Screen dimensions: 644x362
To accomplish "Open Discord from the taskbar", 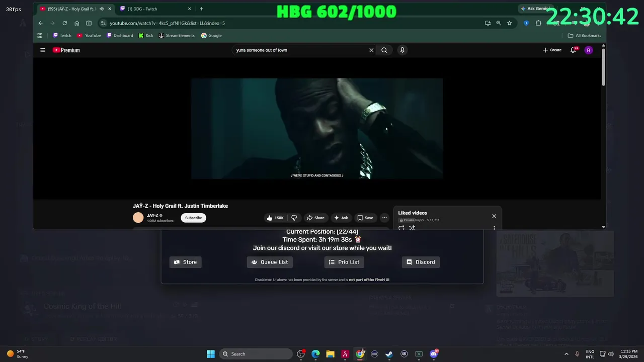I will [434, 354].
